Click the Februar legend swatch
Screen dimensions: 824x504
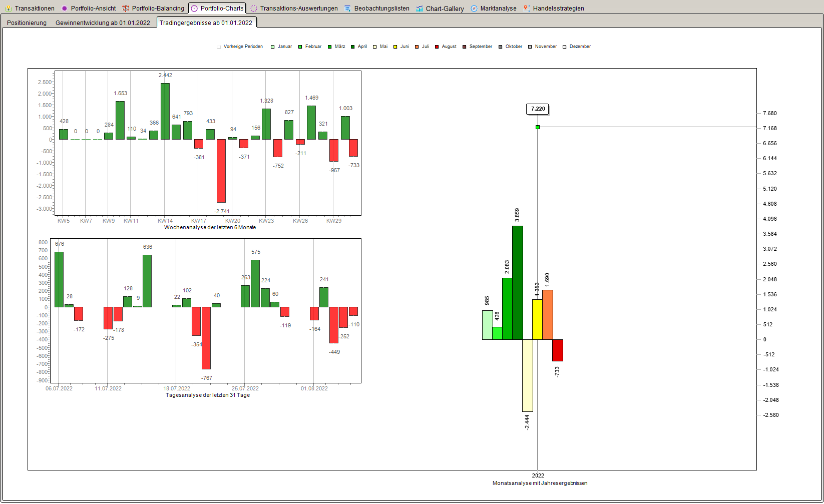[x=300, y=47]
